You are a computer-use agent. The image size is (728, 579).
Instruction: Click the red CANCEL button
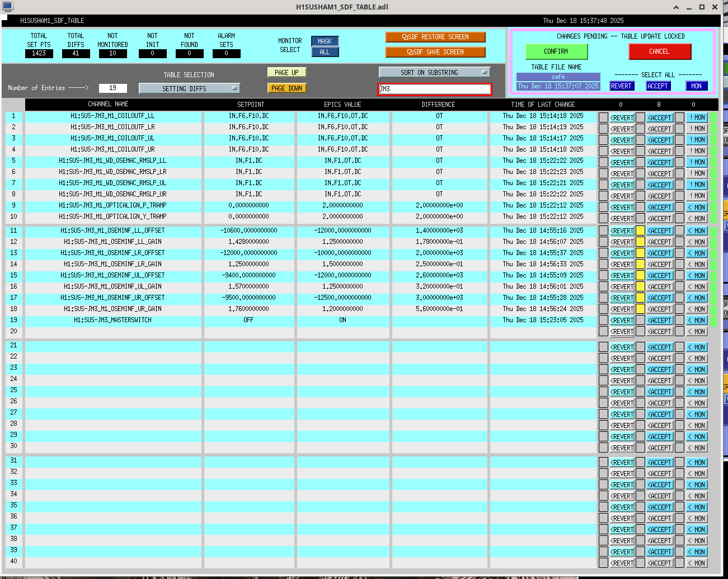pyautogui.click(x=659, y=51)
